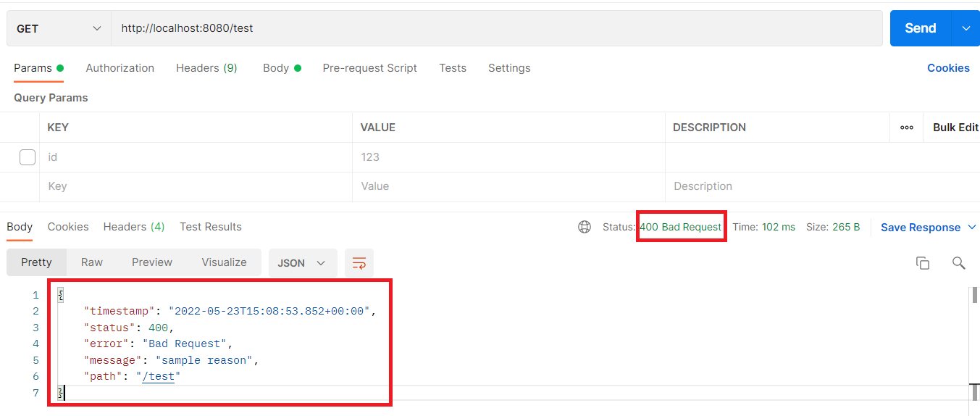Select the Raw response view
Screen dimensions: 980x416
(x=92, y=262)
